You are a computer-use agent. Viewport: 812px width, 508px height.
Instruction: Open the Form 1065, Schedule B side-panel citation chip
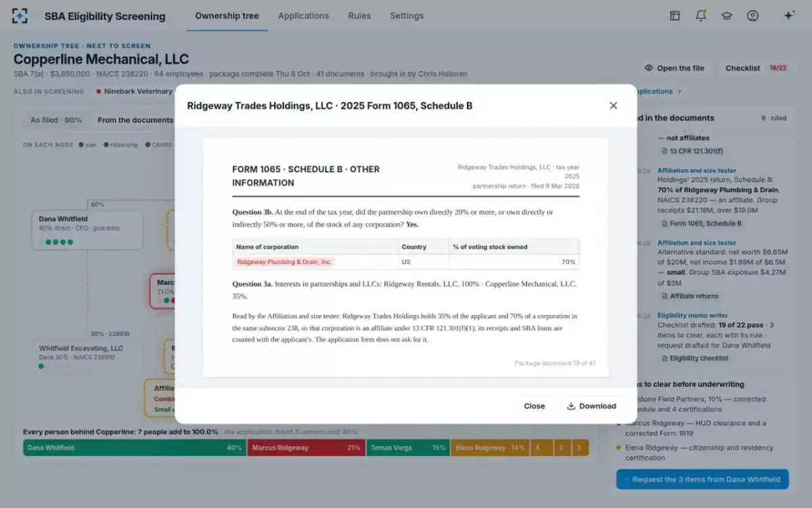pyautogui.click(x=700, y=223)
